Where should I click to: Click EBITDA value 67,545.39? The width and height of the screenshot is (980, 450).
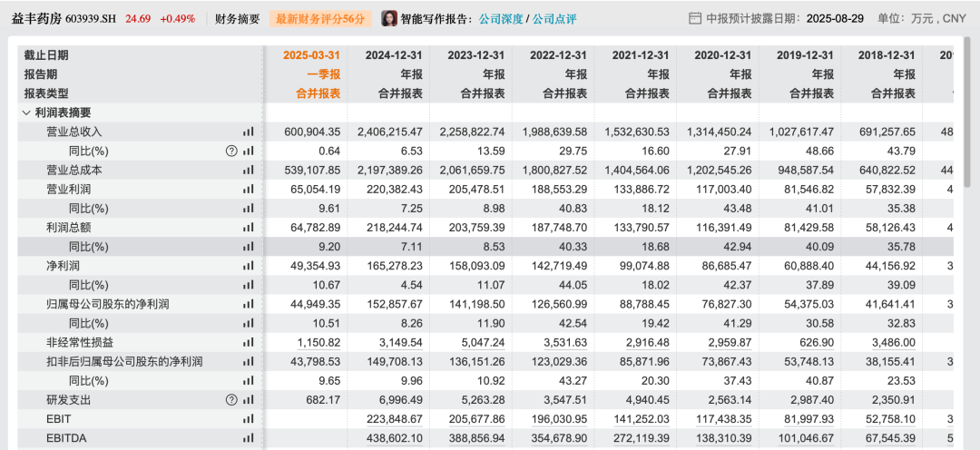click(x=893, y=439)
